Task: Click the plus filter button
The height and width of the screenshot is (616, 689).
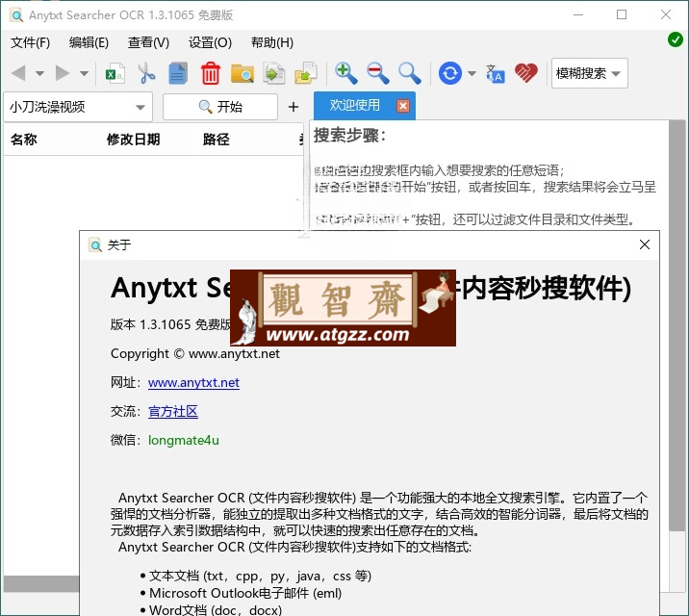Action: [293, 107]
